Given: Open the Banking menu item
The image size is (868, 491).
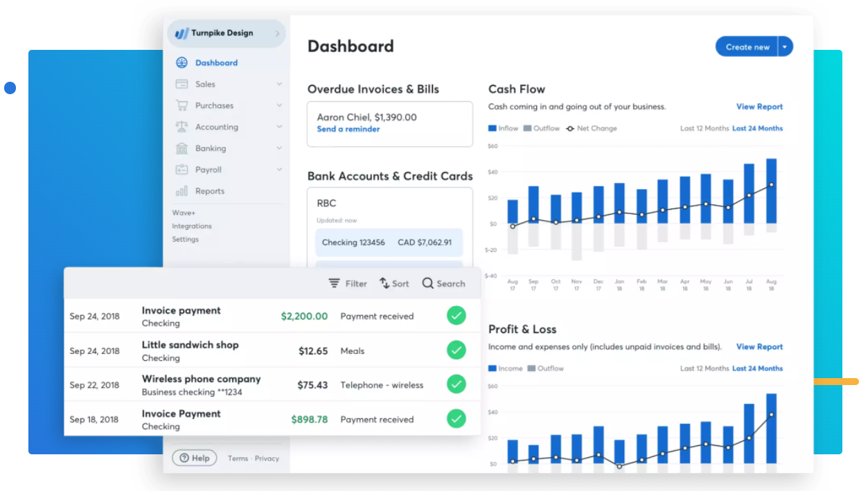Looking at the screenshot, I should 211,148.
